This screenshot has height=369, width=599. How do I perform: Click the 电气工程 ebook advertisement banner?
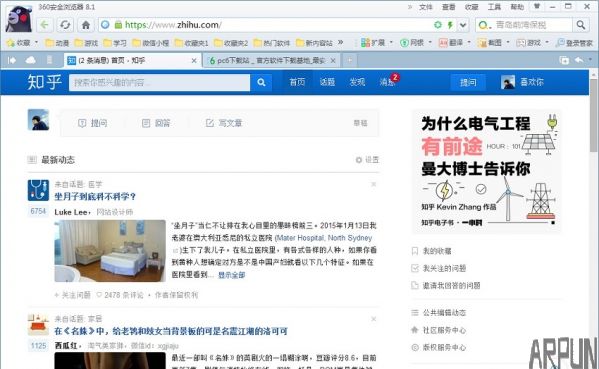(487, 171)
